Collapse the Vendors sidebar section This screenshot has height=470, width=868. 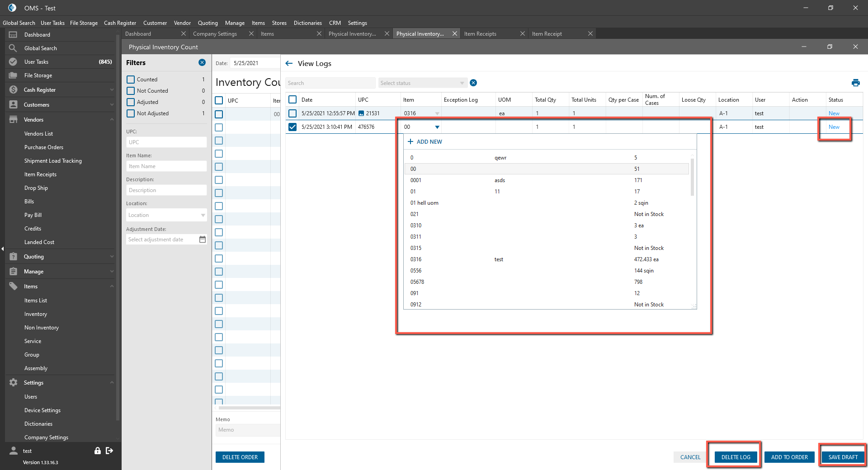tap(112, 120)
